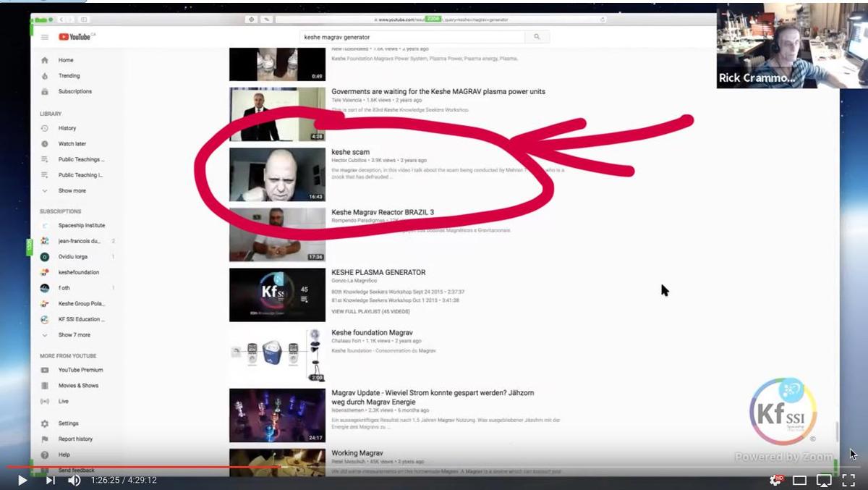The width and height of the screenshot is (868, 490).
Task: Open the Gonzo La Magnifico channel name
Action: 354,280
